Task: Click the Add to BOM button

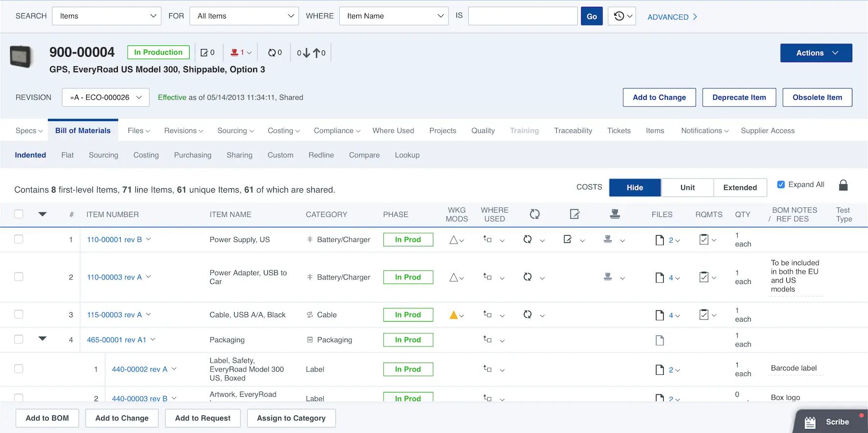Action: (47, 418)
